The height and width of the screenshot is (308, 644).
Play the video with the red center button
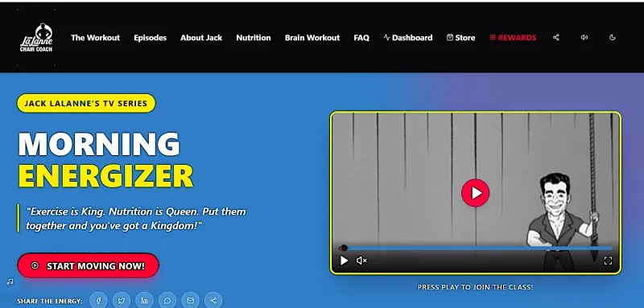coord(475,192)
